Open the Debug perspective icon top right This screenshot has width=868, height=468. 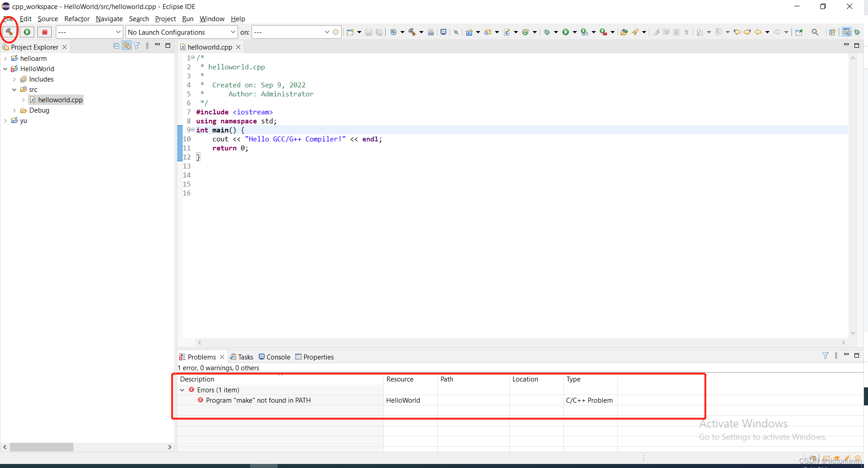(x=857, y=32)
